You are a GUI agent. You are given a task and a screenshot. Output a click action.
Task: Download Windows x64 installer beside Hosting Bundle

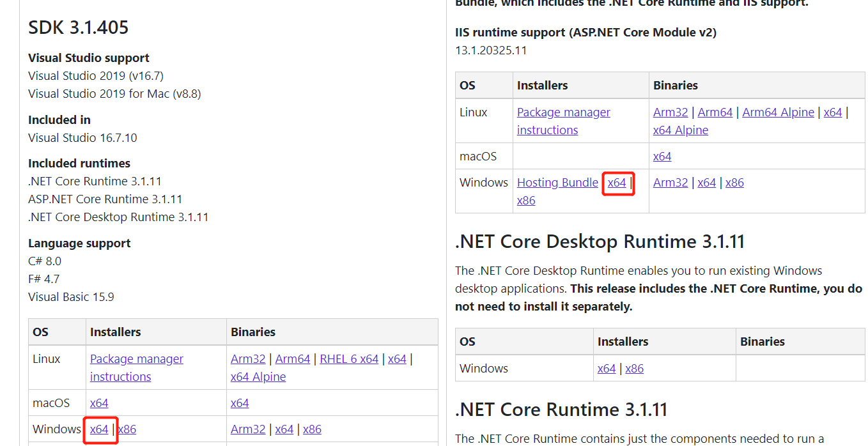617,182
